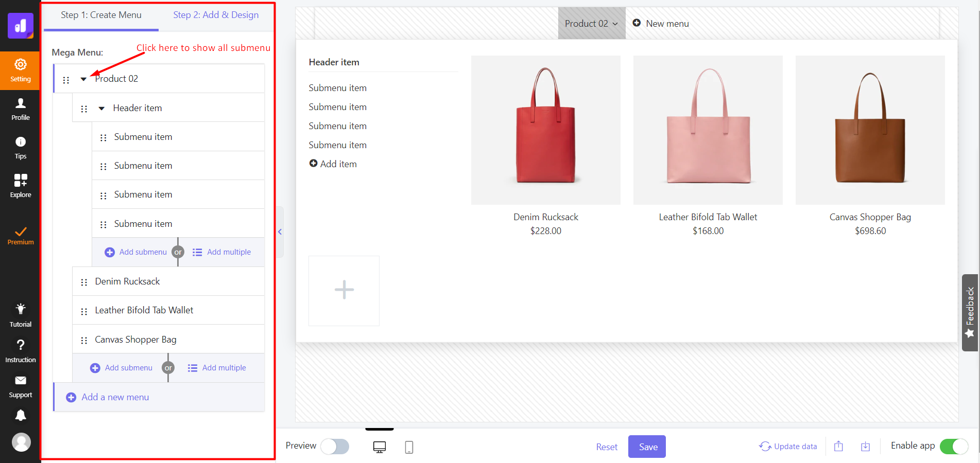Collapse the Product 02 tree item
The width and height of the screenshot is (980, 463).
point(83,79)
